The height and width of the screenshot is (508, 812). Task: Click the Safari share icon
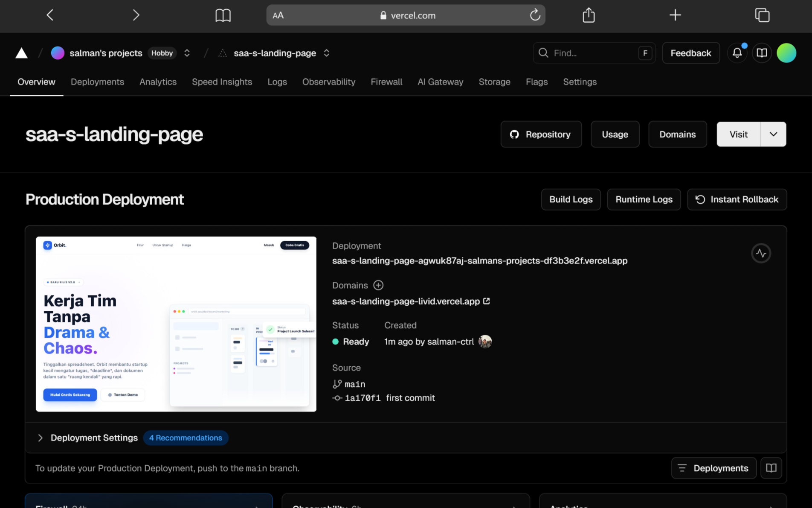tap(589, 15)
